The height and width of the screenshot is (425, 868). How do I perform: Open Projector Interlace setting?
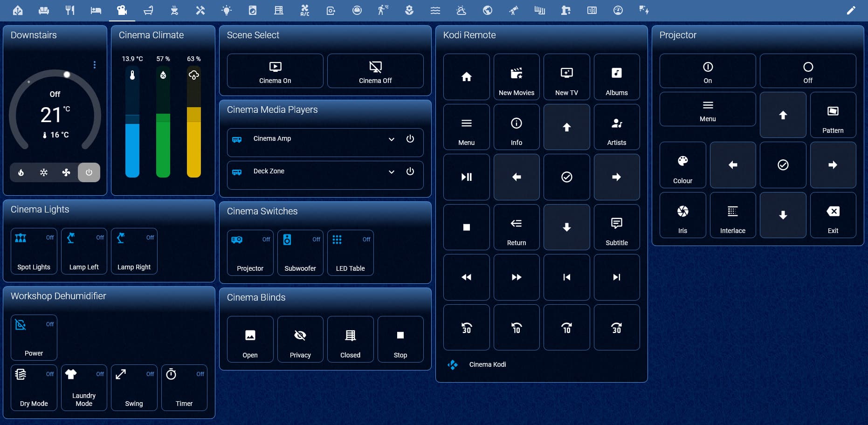pyautogui.click(x=733, y=215)
